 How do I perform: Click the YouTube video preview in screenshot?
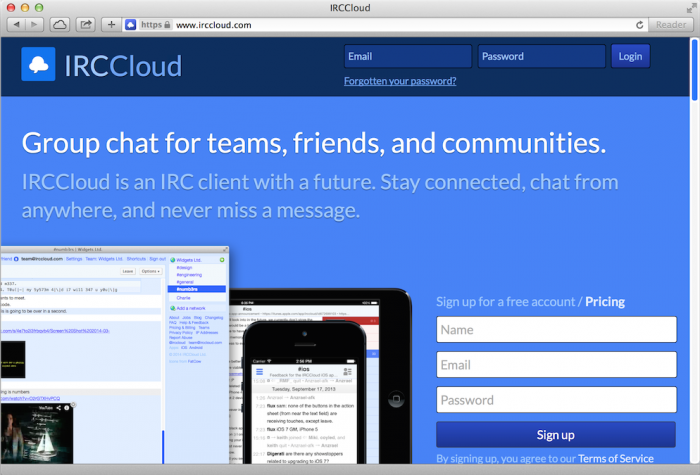(x=37, y=433)
